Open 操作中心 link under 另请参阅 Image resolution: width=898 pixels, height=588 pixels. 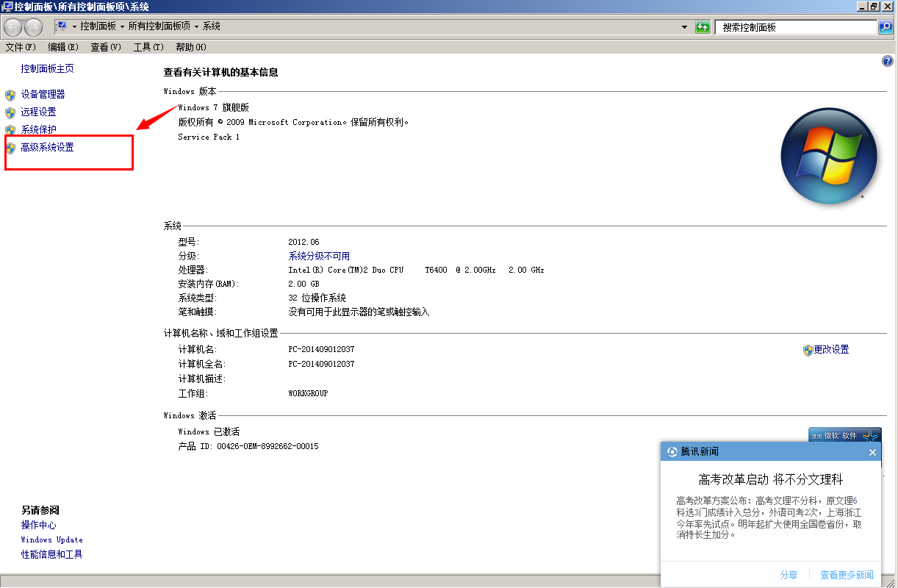(38, 525)
